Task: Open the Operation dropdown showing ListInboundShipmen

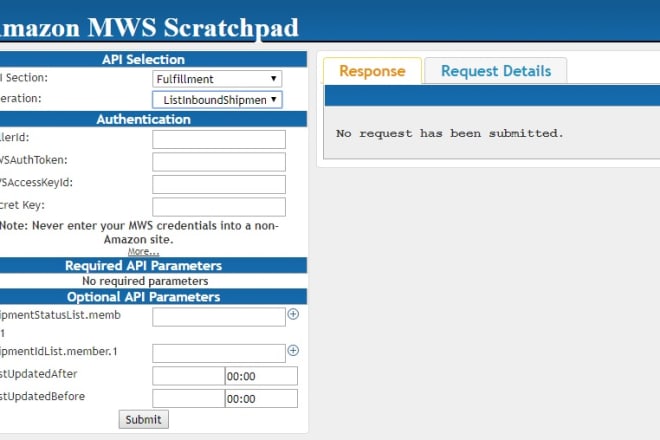Action: [x=217, y=100]
